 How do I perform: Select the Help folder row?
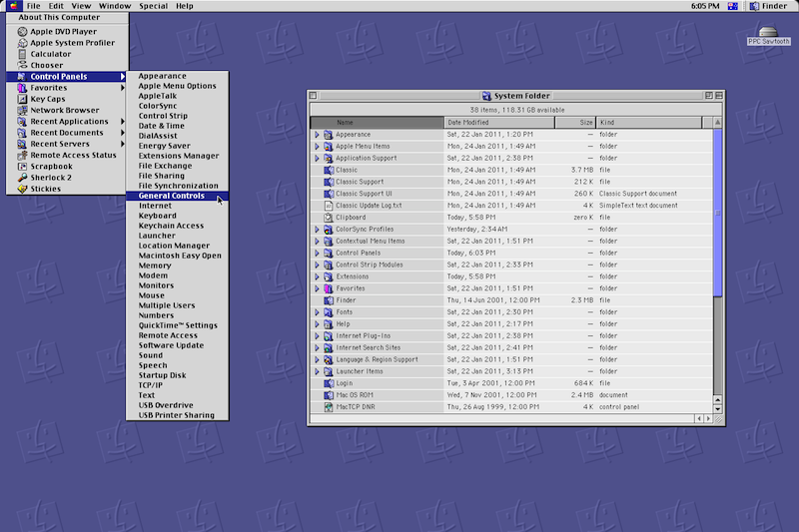511,323
